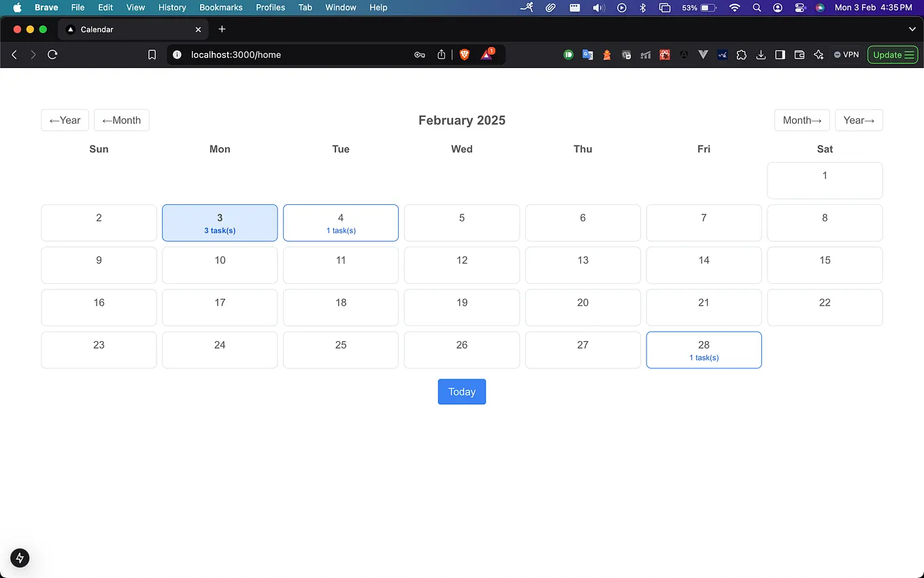Open the Wi-Fi status icon
The height and width of the screenshot is (578, 924).
[735, 7]
